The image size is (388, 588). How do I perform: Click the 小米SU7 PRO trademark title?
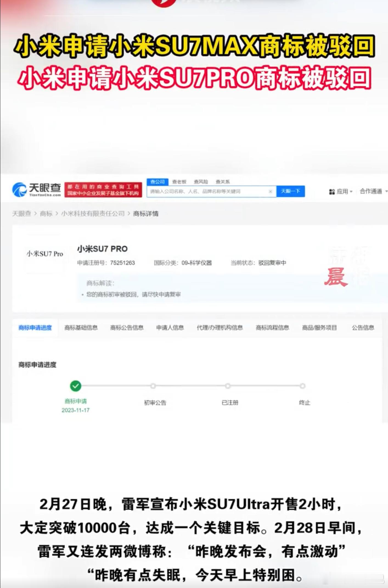[x=102, y=249]
